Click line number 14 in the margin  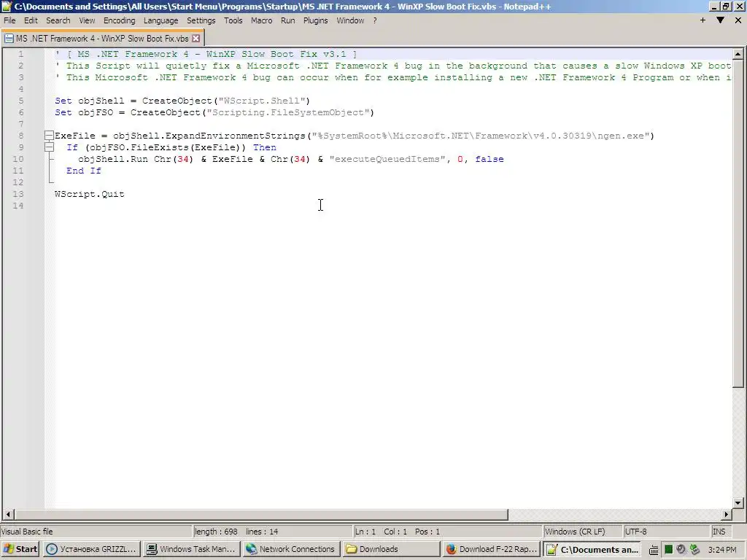pos(18,206)
